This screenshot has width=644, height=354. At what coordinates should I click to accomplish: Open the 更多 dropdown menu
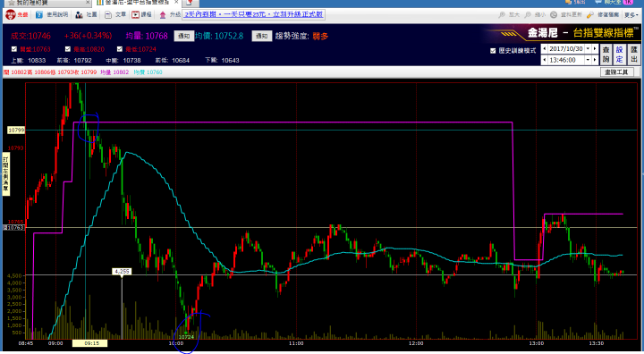(630, 15)
